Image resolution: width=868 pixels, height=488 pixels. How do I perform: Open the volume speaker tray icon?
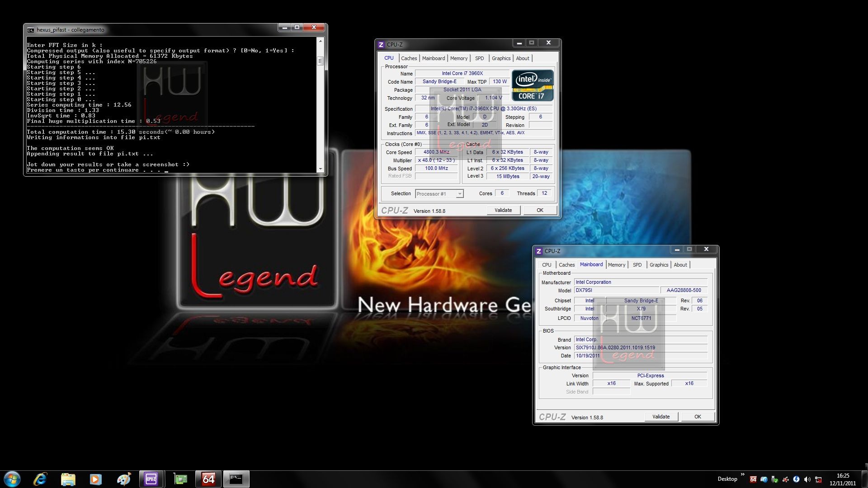coord(807,479)
